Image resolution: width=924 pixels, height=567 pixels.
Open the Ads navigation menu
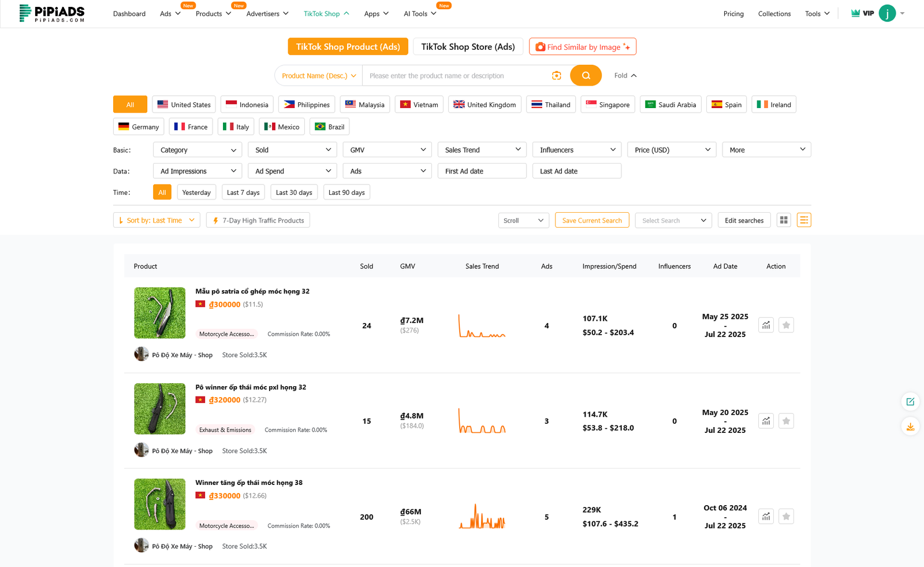pyautogui.click(x=170, y=13)
